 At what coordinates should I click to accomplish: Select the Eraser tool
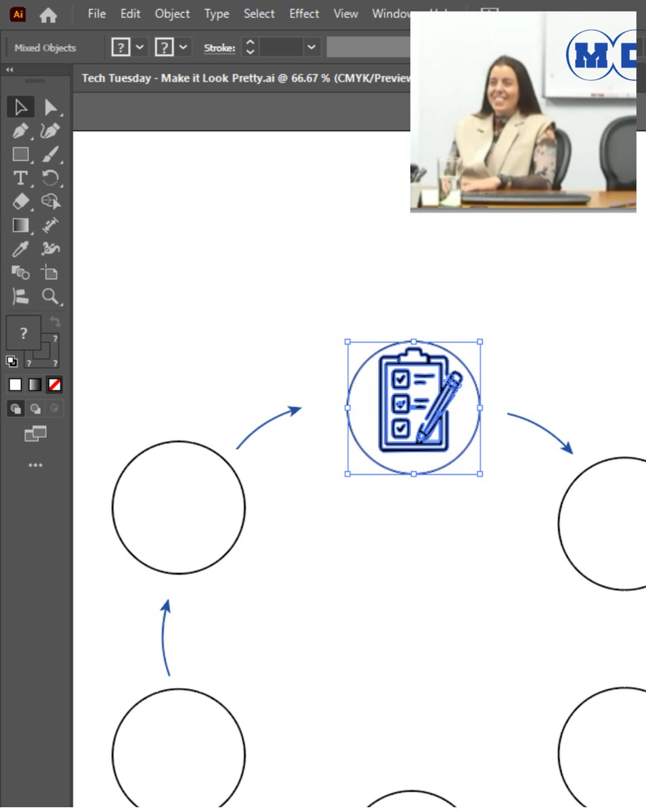(20, 202)
